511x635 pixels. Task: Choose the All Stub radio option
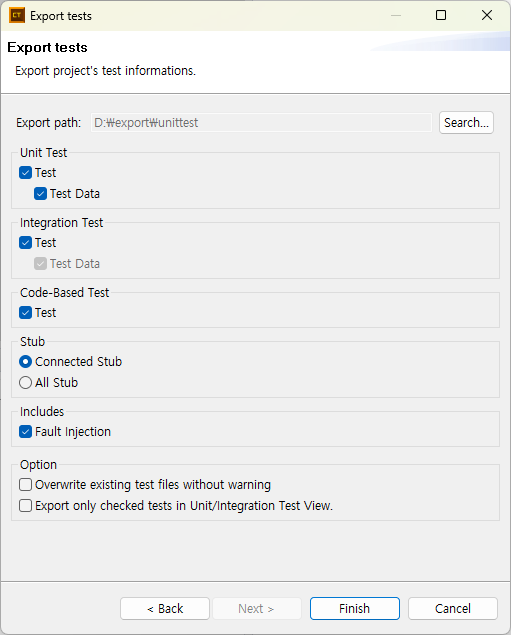(x=26, y=383)
